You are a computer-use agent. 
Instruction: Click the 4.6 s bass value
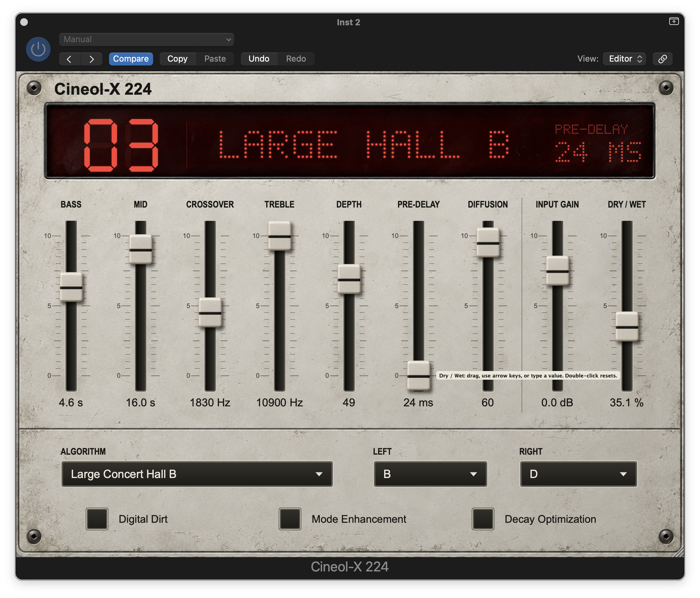pyautogui.click(x=71, y=402)
